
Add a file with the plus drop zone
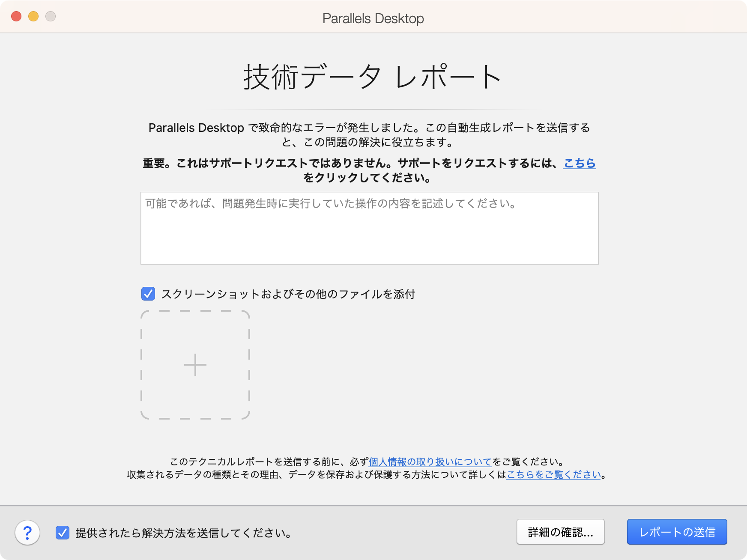195,365
